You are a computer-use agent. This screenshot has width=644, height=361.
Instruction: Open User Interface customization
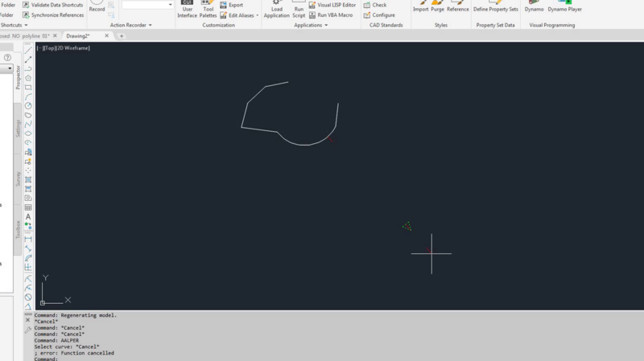click(187, 9)
